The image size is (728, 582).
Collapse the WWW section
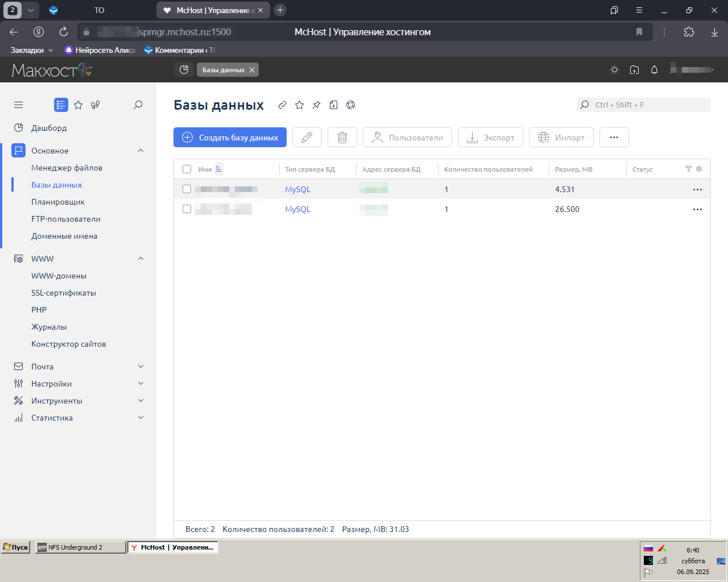click(x=141, y=259)
